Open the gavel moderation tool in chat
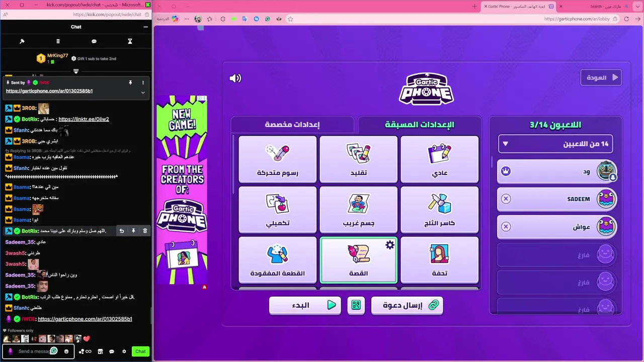 22,41
